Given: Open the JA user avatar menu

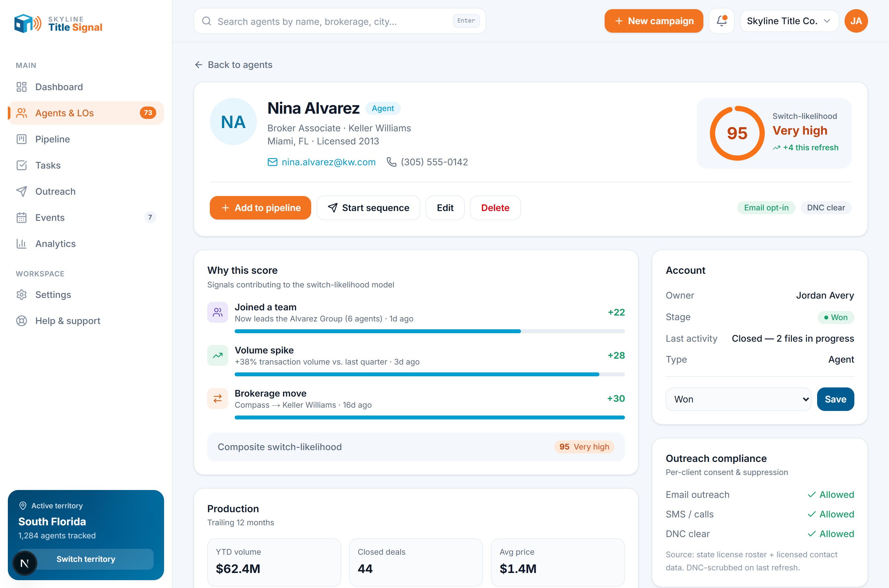Looking at the screenshot, I should (x=856, y=21).
